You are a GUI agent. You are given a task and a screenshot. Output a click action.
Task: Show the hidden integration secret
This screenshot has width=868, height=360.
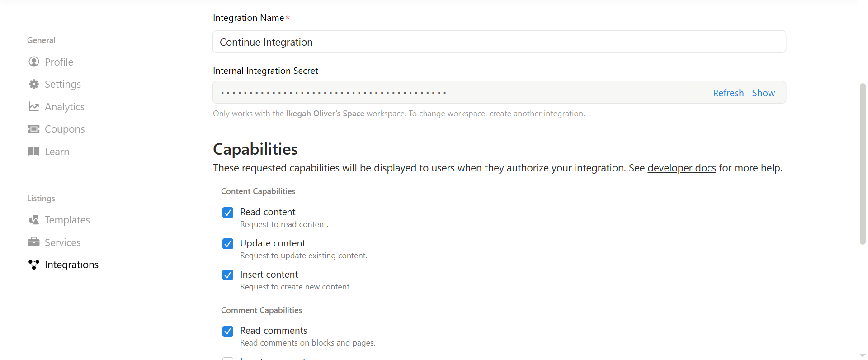click(763, 93)
